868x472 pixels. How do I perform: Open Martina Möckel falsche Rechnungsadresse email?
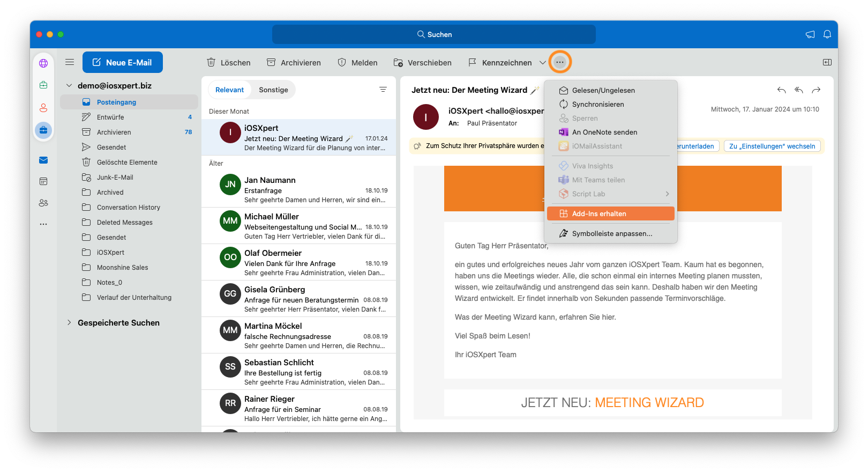tap(299, 335)
